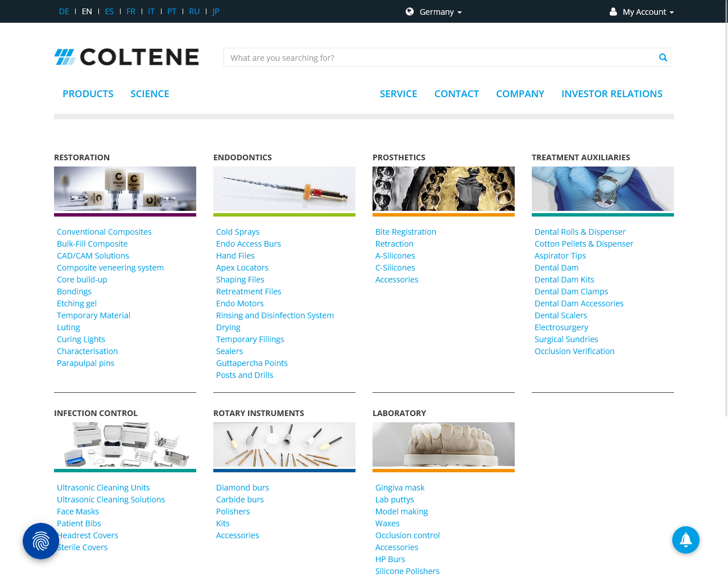Viewport: 728px width, 582px height.
Task: Switch language to DE
Action: tap(64, 11)
